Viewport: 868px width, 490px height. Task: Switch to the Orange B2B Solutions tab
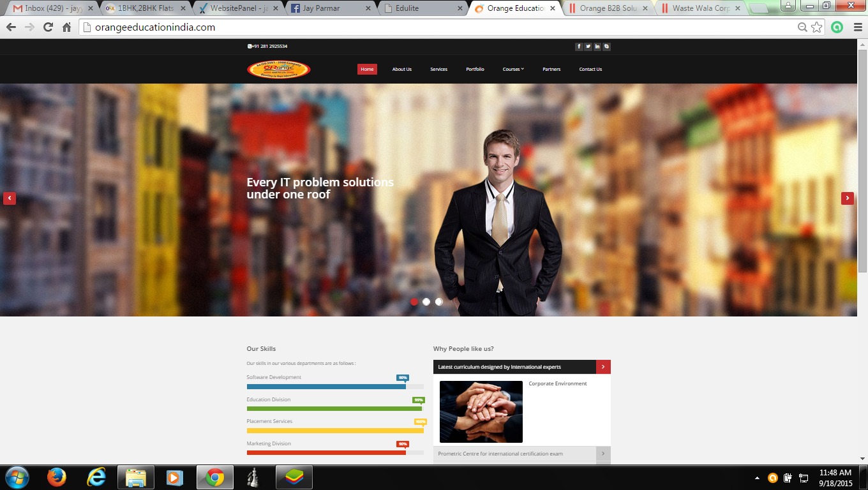pos(607,8)
